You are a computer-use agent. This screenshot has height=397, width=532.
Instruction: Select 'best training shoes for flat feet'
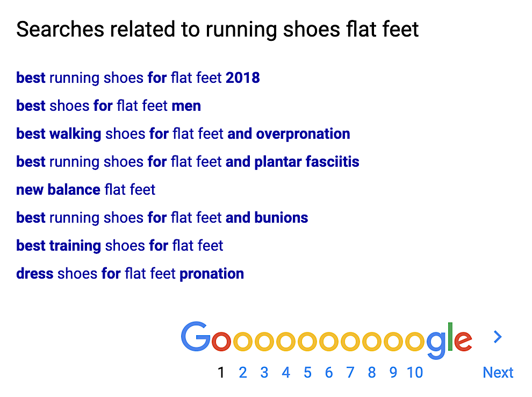pyautogui.click(x=120, y=245)
